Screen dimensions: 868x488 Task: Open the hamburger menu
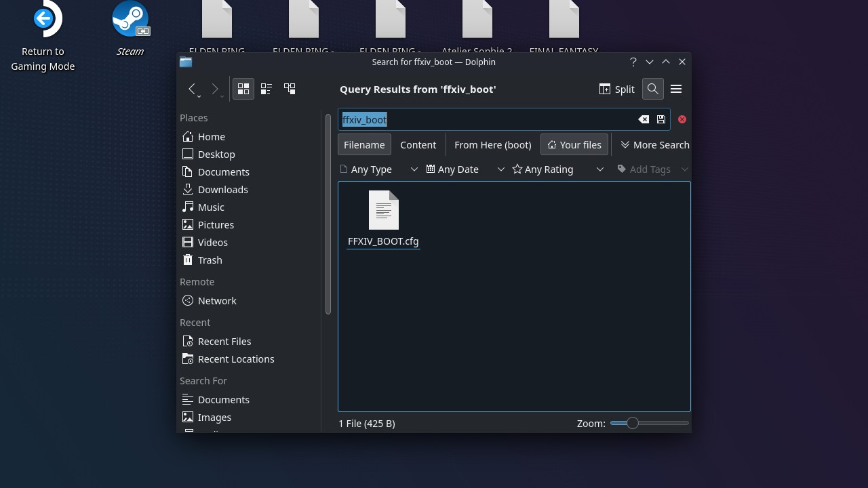(675, 89)
